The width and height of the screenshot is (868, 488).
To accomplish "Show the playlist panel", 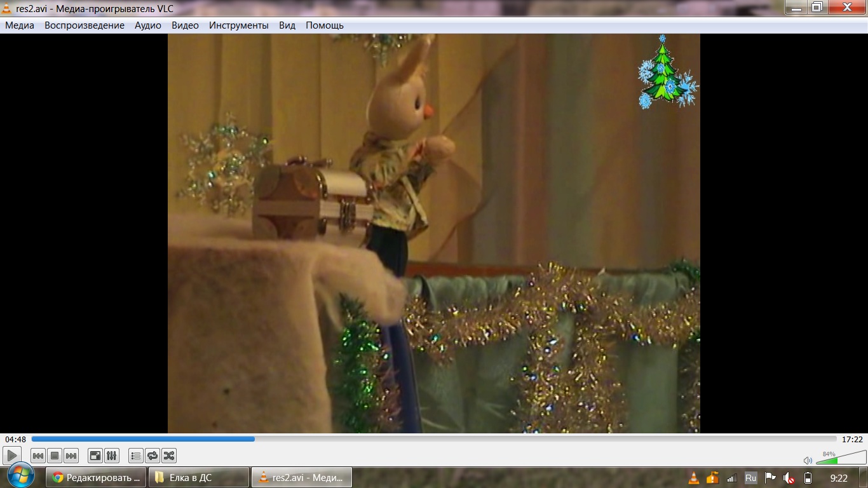I will (135, 456).
